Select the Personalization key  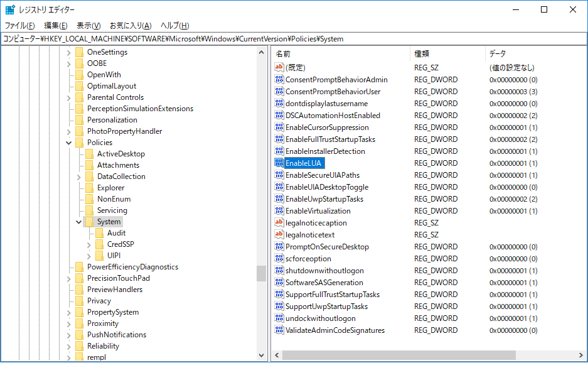pyautogui.click(x=112, y=120)
